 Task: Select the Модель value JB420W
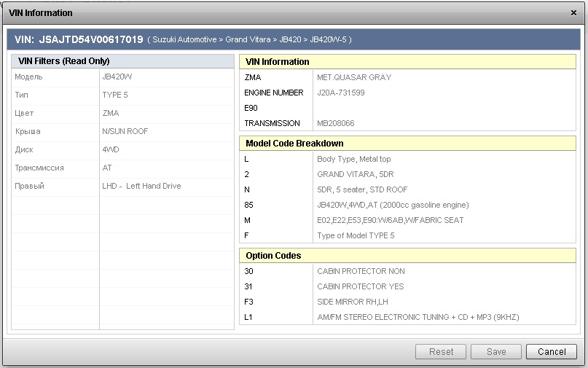pyautogui.click(x=117, y=77)
